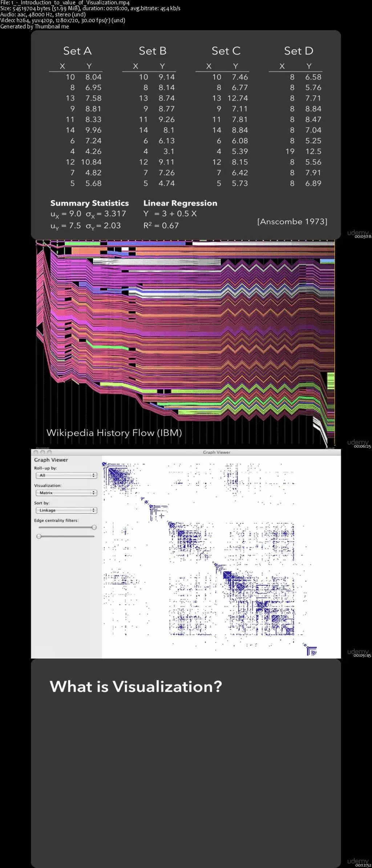Click the file name line in the header
Viewport: 372px width, 868px height.
(65, 3)
